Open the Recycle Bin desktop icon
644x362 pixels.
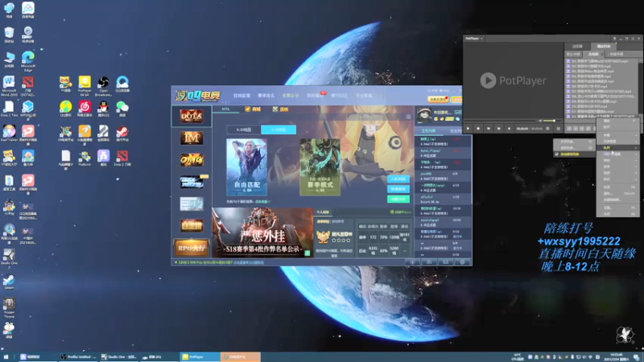point(9,35)
